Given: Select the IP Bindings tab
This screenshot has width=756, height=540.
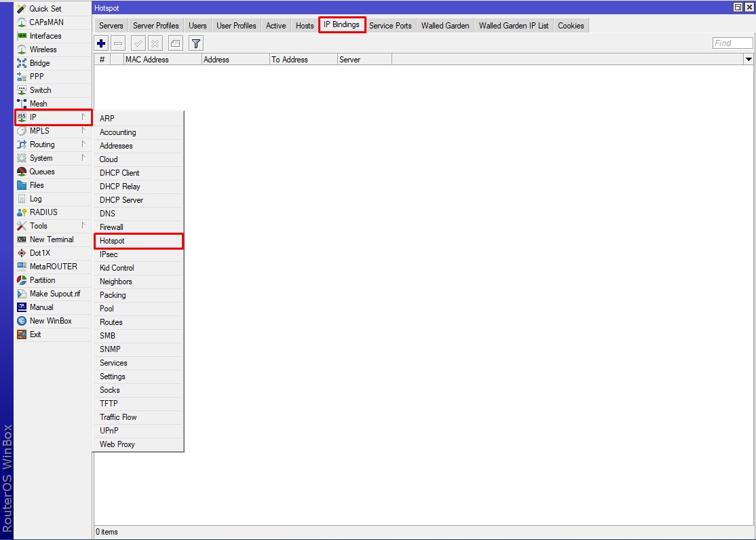Looking at the screenshot, I should [342, 24].
